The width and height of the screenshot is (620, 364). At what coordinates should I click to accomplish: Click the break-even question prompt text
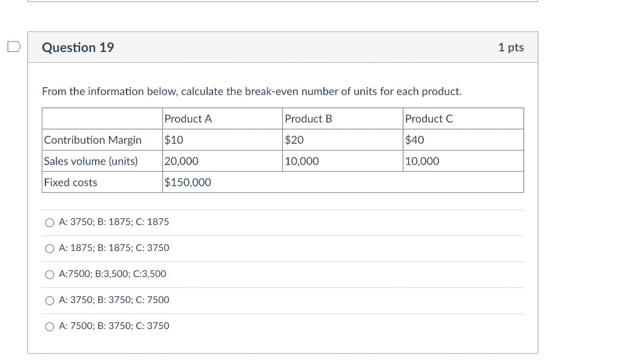(x=251, y=92)
